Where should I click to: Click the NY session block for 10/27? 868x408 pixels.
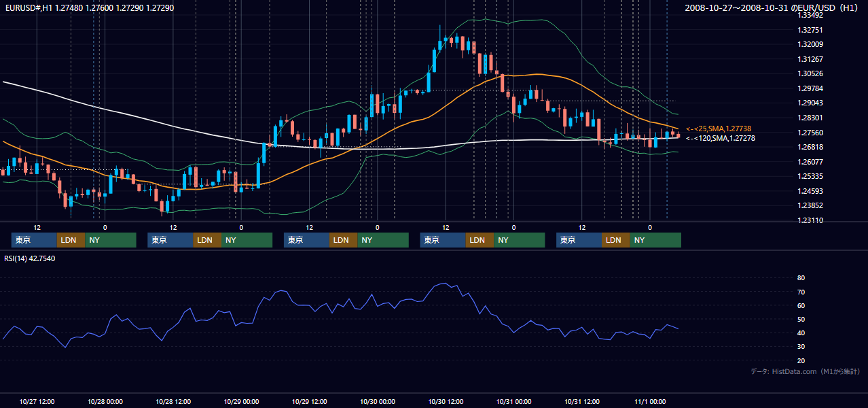tap(111, 240)
